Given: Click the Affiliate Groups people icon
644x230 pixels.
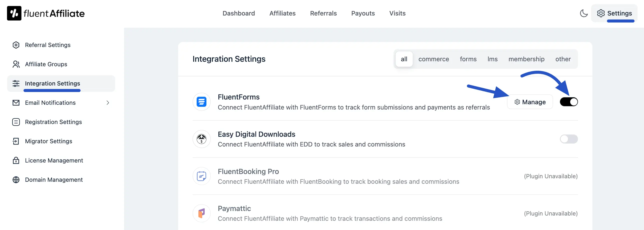Looking at the screenshot, I should 16,64.
